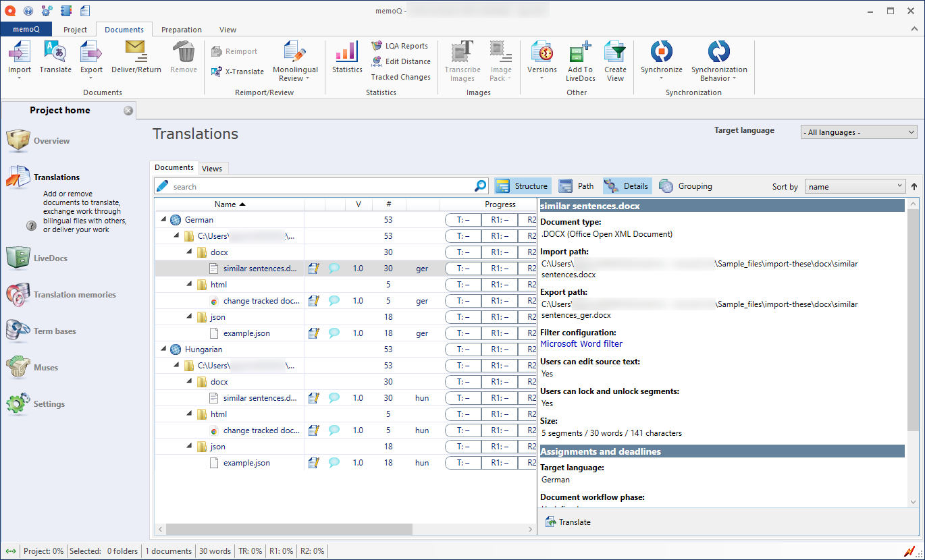925x560 pixels.
Task: Toggle the Grouping button
Action: click(x=686, y=186)
